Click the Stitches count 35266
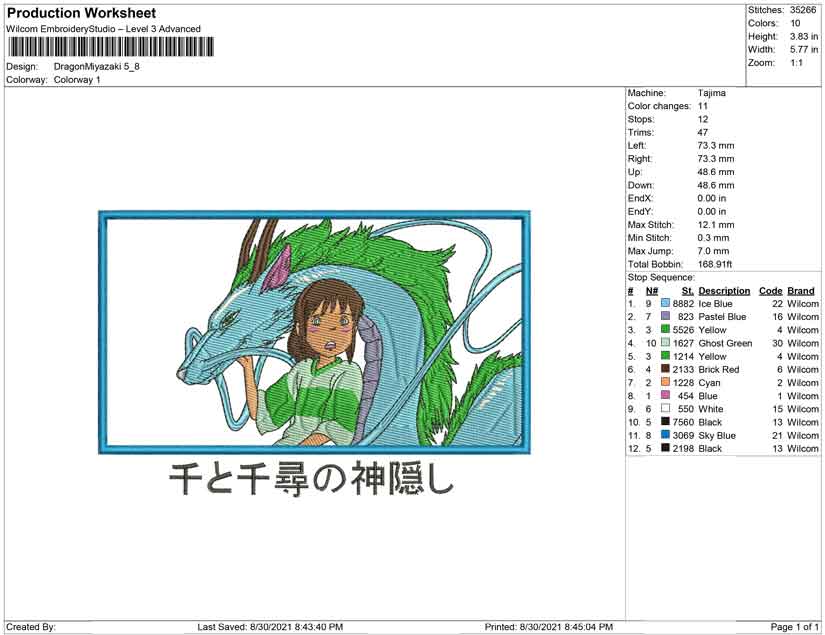The height and width of the screenshot is (635, 825). click(x=803, y=10)
